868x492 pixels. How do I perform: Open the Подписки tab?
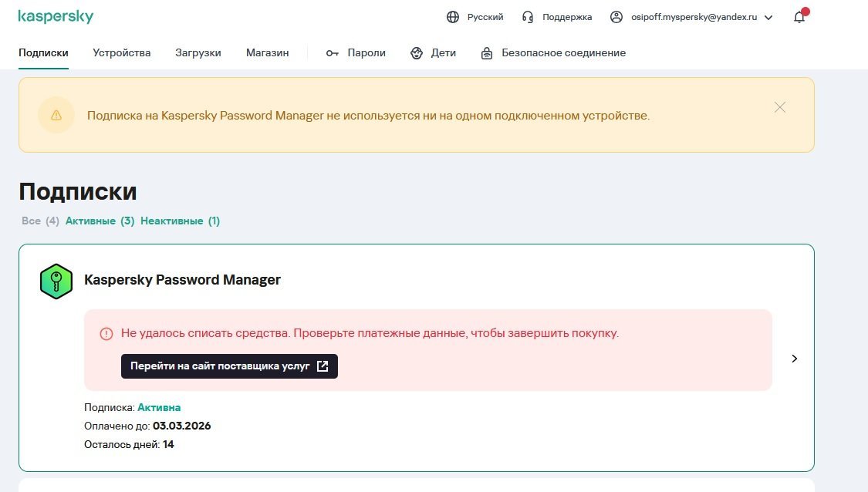[43, 53]
